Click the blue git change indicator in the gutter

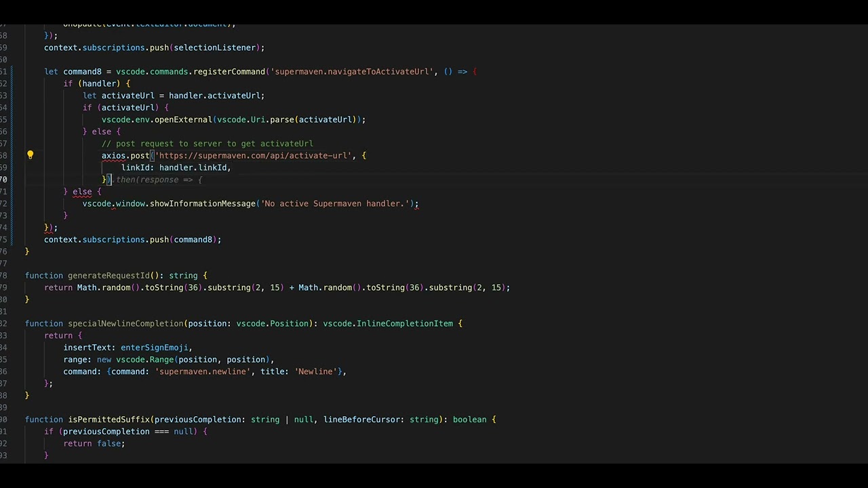11,155
